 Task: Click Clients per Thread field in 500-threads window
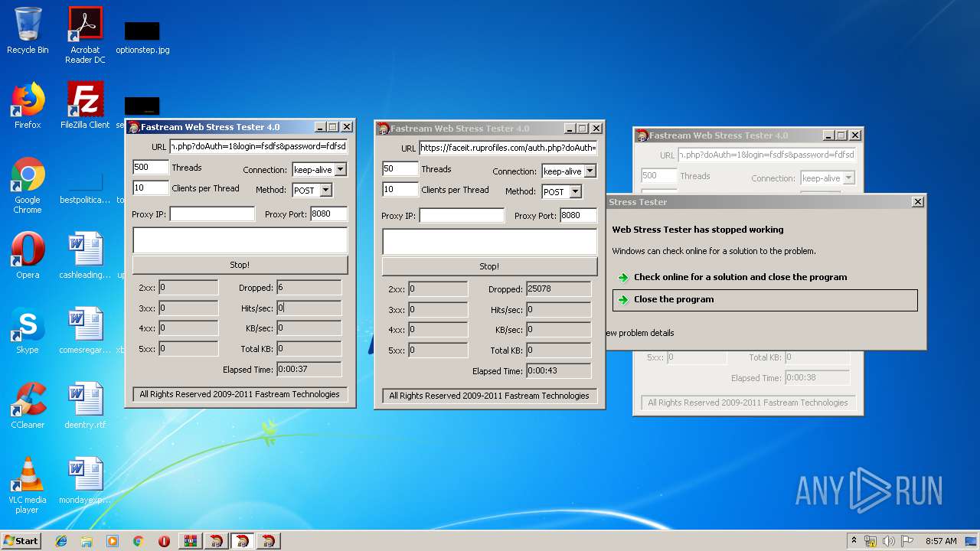pos(151,187)
